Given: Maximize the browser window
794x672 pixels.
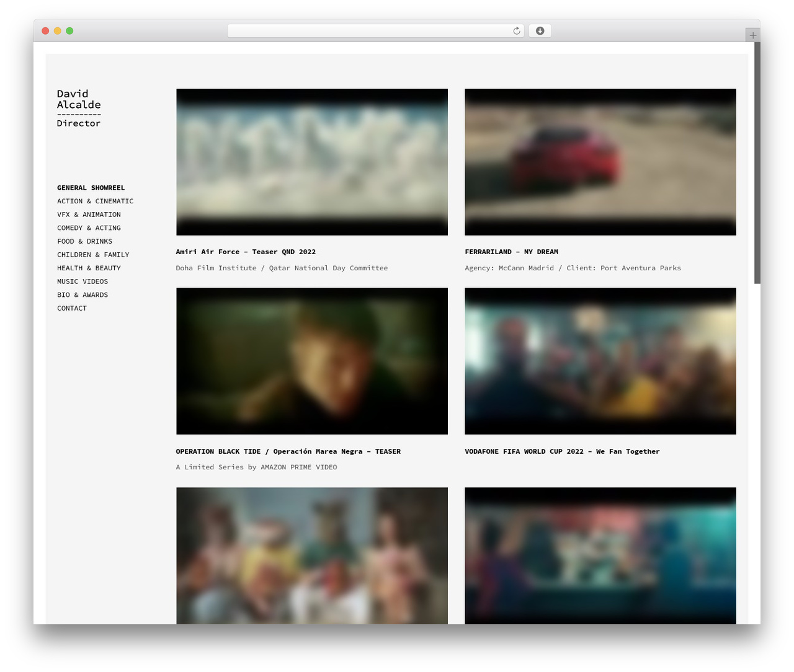Looking at the screenshot, I should 69,31.
